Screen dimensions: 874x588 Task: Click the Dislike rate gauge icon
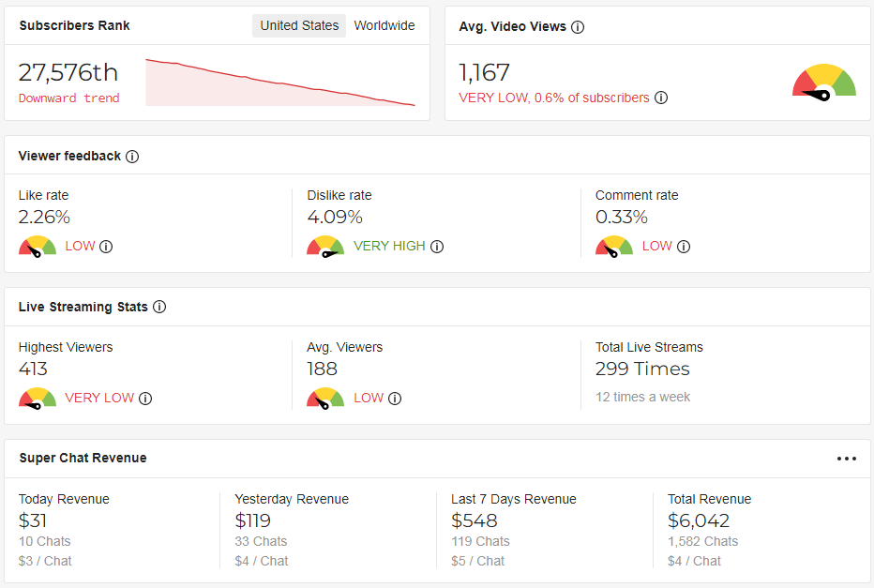(325, 247)
